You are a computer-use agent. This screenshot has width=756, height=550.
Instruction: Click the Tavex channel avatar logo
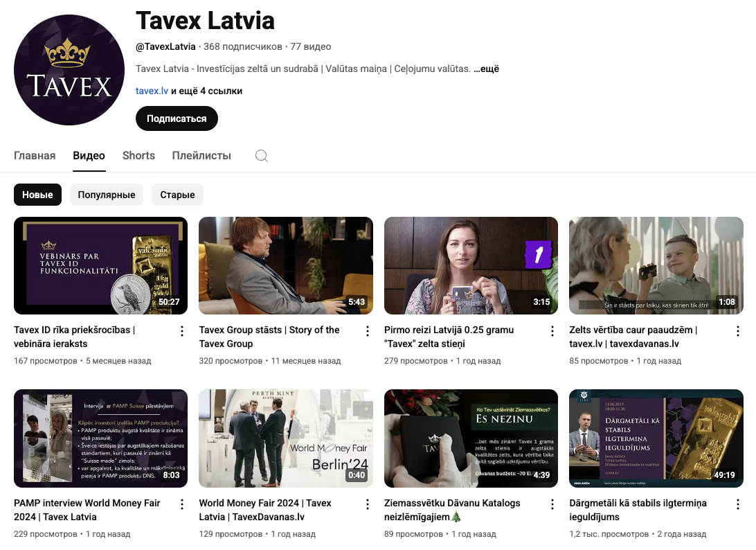[x=69, y=70]
